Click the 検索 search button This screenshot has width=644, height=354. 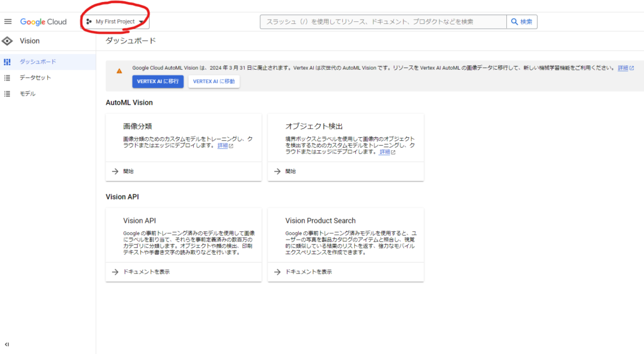coord(521,22)
